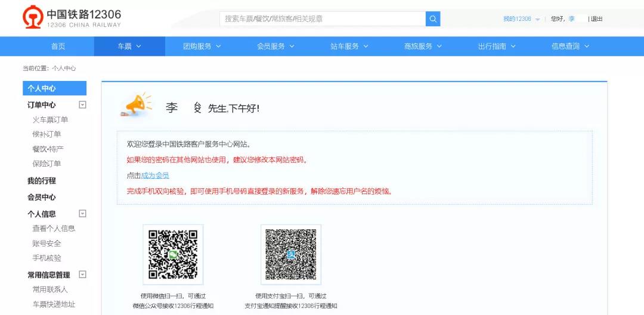Viewport: 644px width, 315px height.
Task: Collapse the 订单中心 sidebar section
Action: tap(83, 105)
